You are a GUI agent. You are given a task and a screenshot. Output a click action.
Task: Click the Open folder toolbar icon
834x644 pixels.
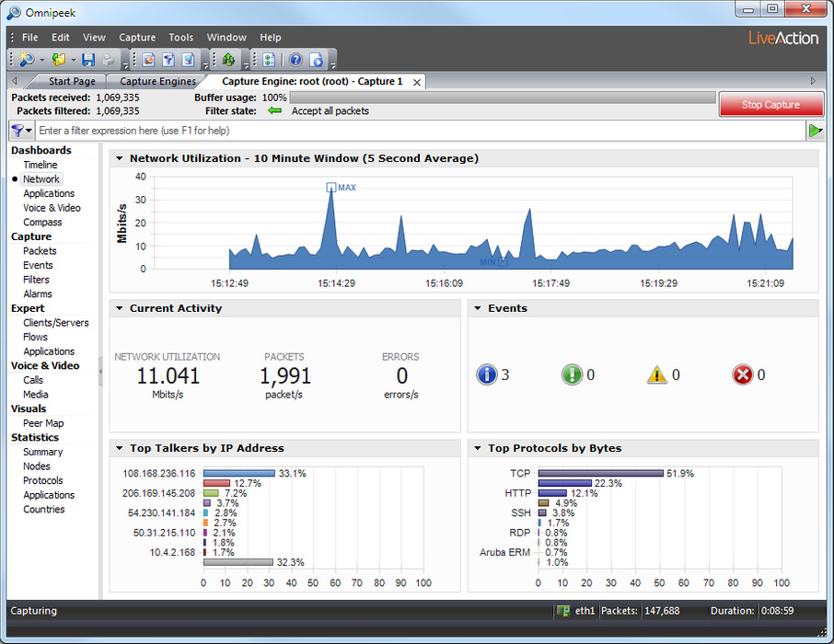pyautogui.click(x=59, y=60)
